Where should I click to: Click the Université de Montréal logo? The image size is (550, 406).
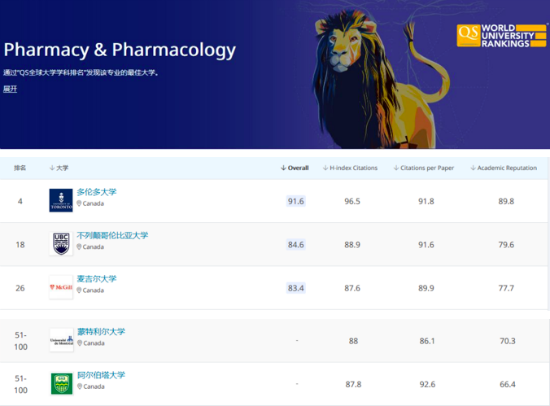(x=61, y=340)
